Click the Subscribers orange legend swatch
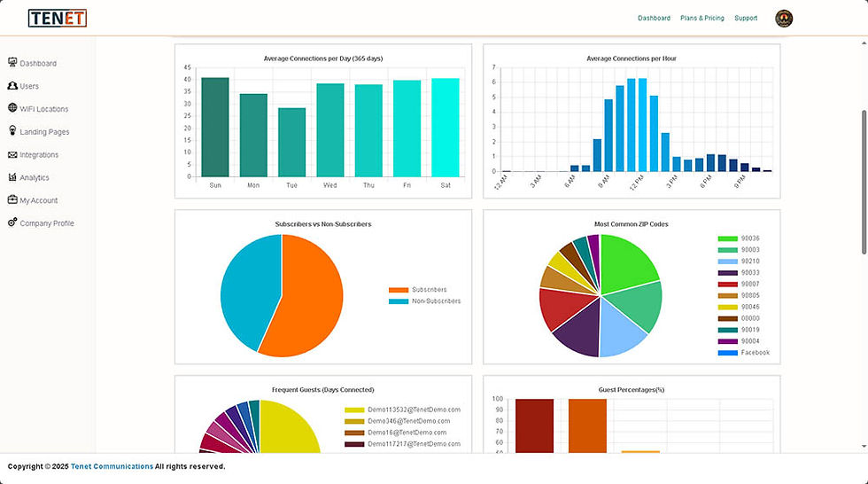 [399, 290]
